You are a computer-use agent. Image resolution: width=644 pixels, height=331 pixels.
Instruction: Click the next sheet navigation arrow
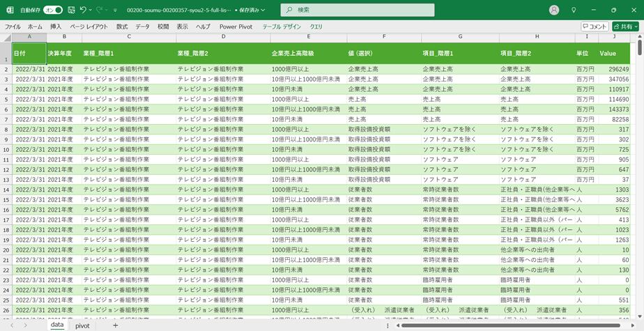(x=25, y=325)
